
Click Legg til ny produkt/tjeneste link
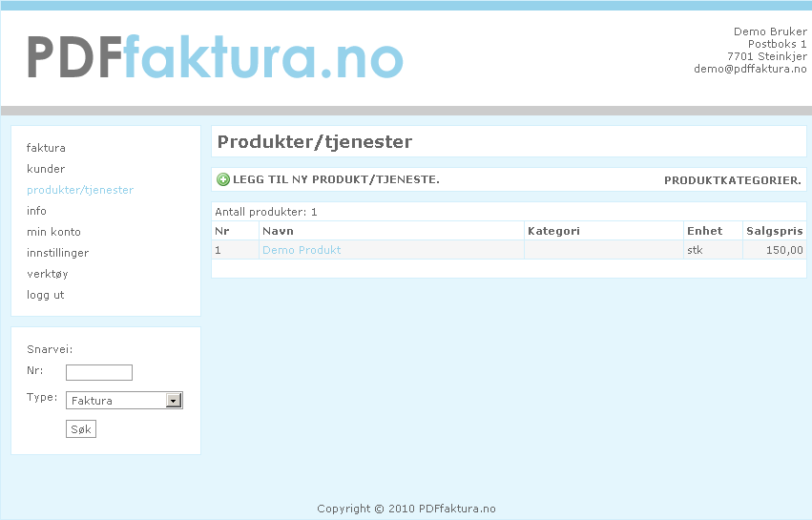pyautogui.click(x=336, y=179)
